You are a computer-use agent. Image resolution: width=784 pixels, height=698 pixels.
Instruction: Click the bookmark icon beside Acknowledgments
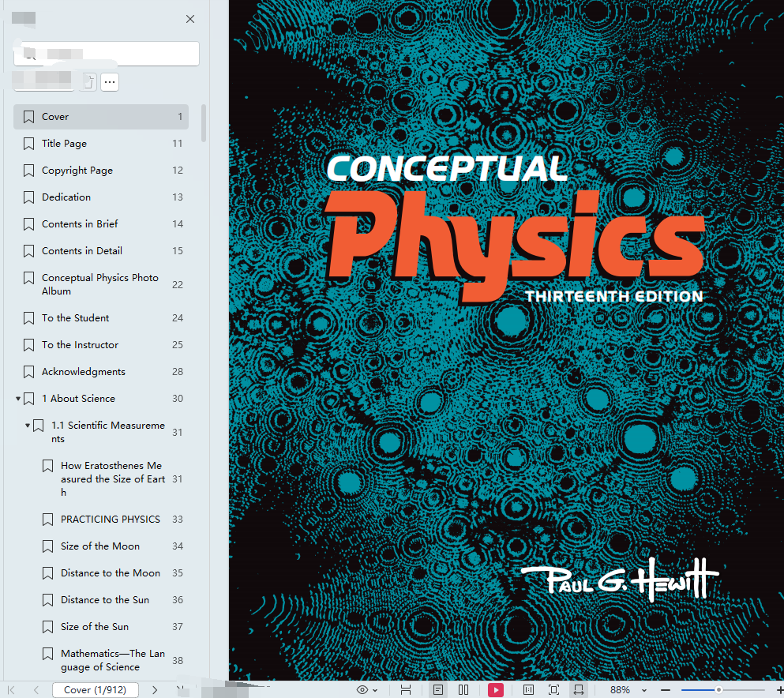pyautogui.click(x=29, y=372)
